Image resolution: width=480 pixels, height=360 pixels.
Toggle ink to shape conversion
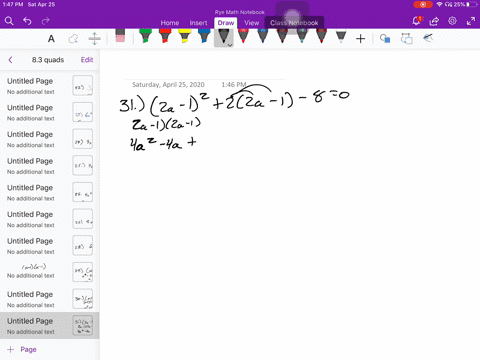click(406, 39)
